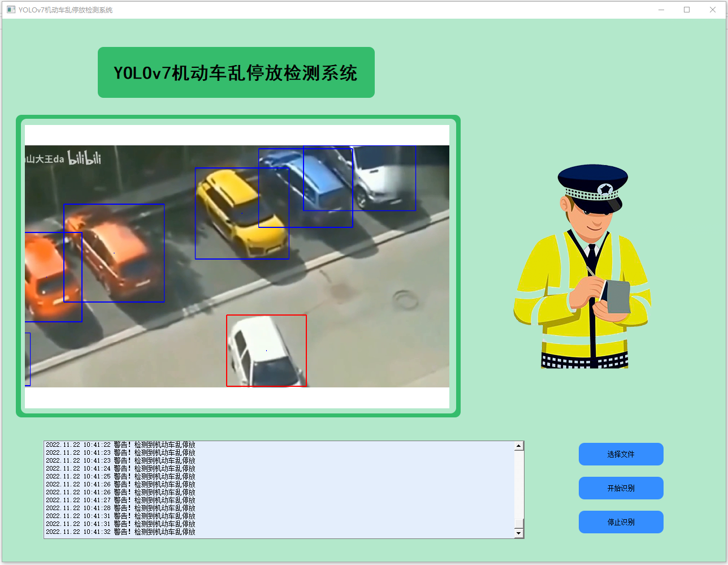The height and width of the screenshot is (565, 728).
Task: Click the log scrollbar thumb
Action: [519, 523]
